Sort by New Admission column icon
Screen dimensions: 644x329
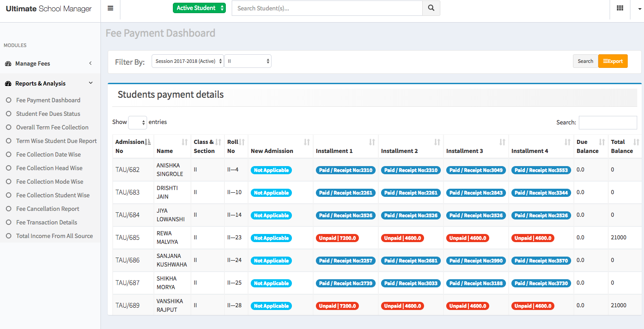(x=307, y=142)
